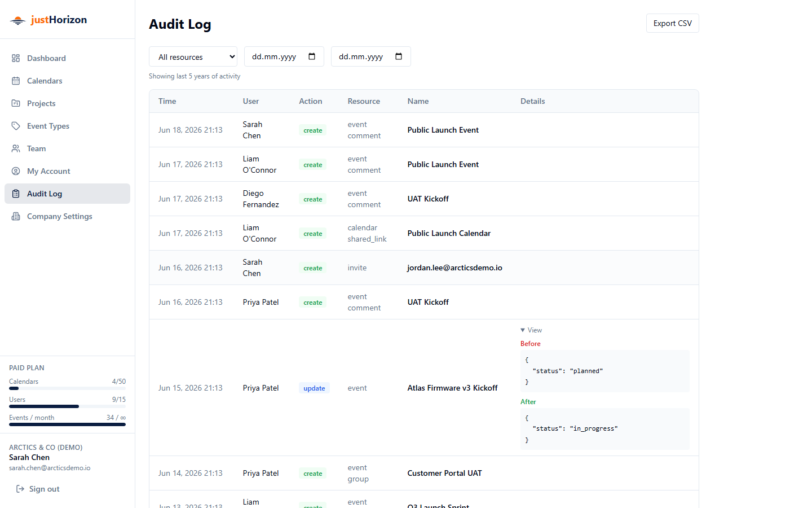
Task: Go to Calendars in the sidebar
Action: (x=67, y=81)
